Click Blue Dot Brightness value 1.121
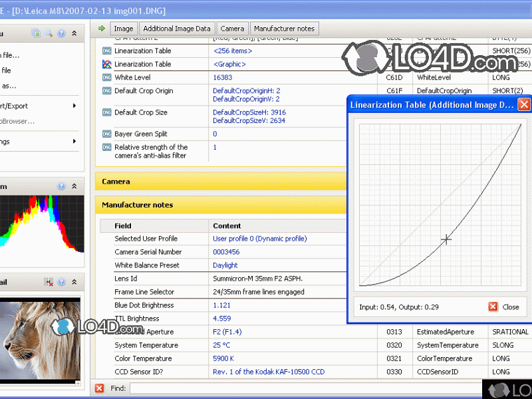This screenshot has height=399, width=532. [221, 305]
